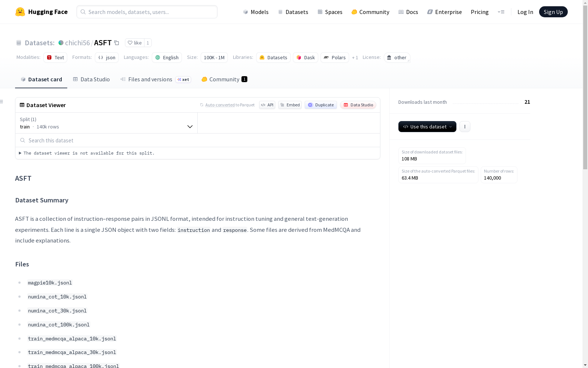Screen dimensions: 588x368
Task: Open Enterprise in top navigation
Action: [x=444, y=12]
